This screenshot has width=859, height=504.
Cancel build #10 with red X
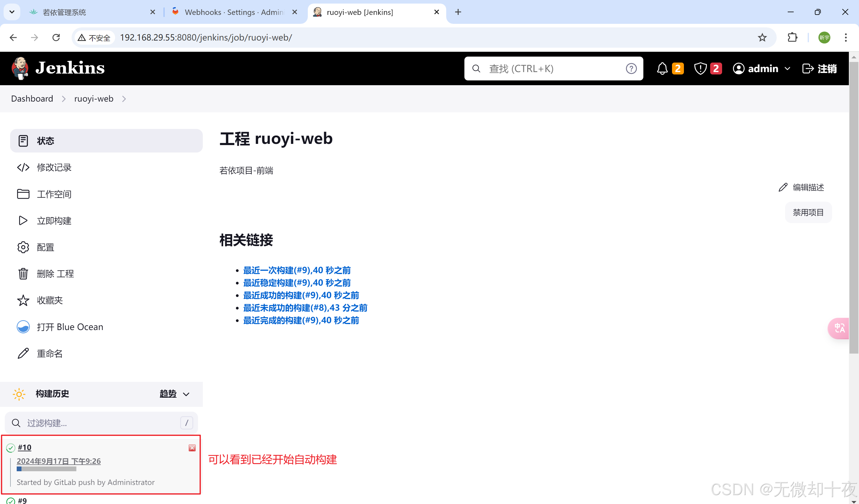[192, 448]
